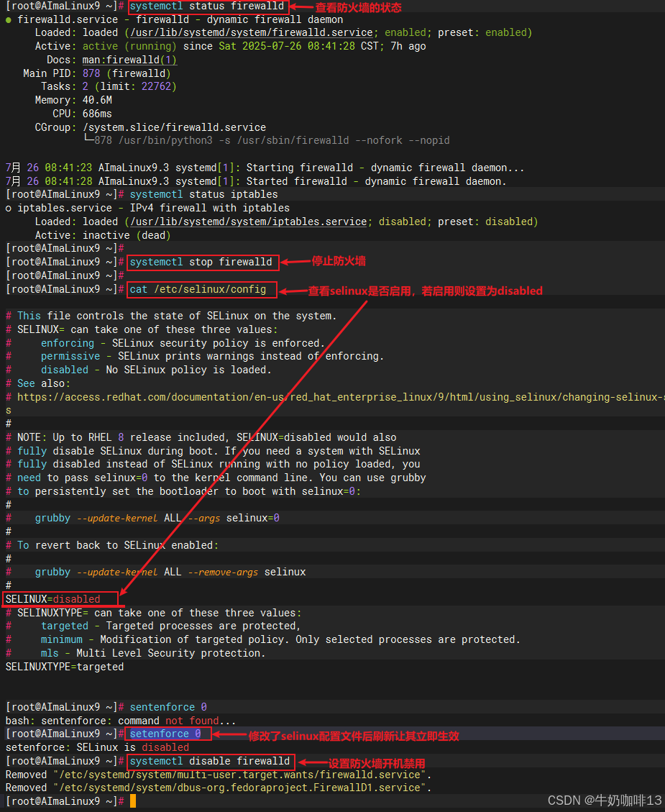Click the firewalld.service unit file path link
Image resolution: width=665 pixels, height=812 pixels.
click(252, 32)
